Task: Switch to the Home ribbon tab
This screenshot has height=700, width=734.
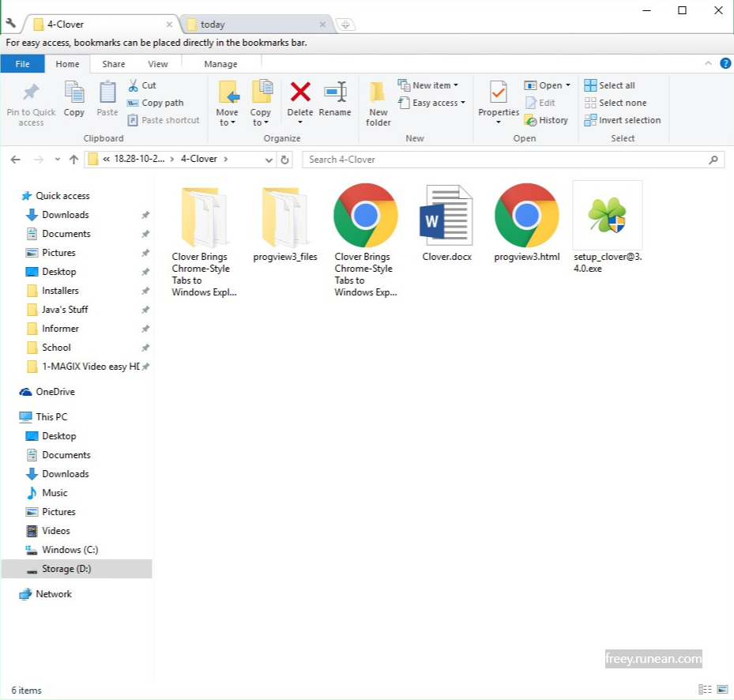Action: pyautogui.click(x=67, y=64)
